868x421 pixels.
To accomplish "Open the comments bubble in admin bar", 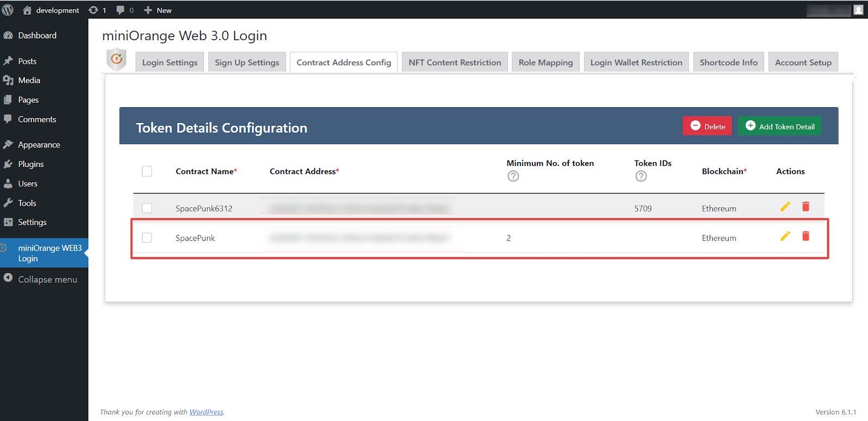I will coord(120,10).
